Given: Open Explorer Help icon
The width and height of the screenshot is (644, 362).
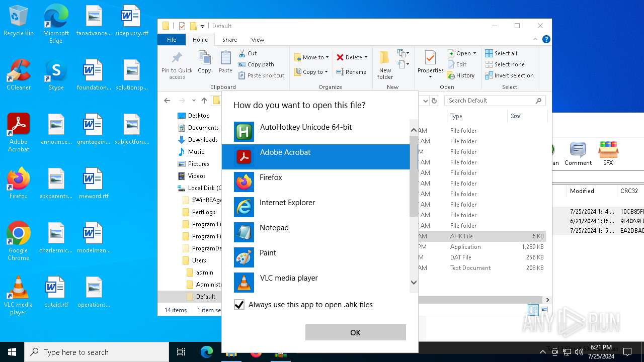Looking at the screenshot, I should pyautogui.click(x=546, y=39).
